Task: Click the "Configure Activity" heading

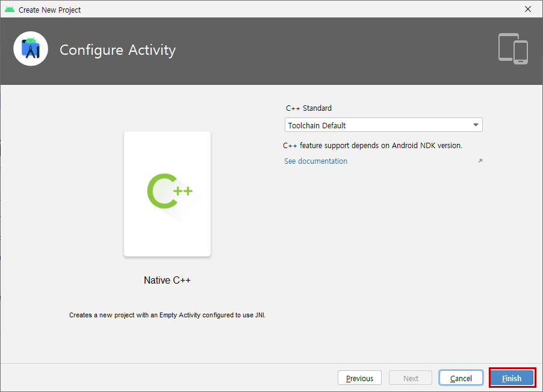Action: 118,50
